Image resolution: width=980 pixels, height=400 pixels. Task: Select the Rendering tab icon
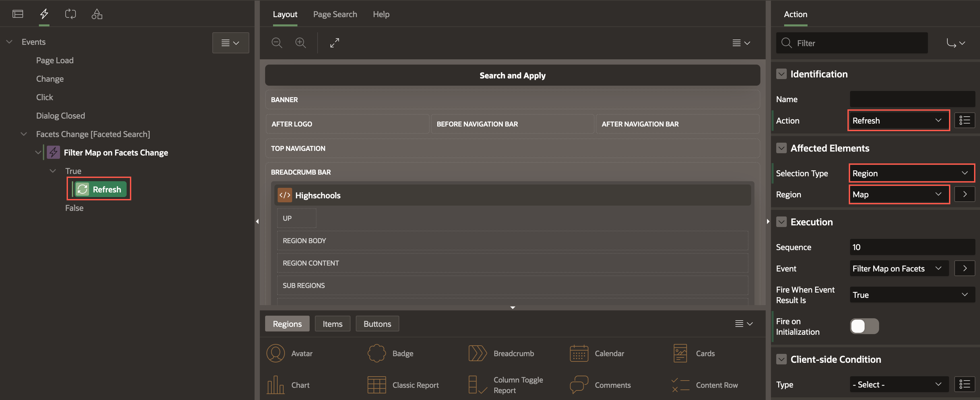point(18,14)
